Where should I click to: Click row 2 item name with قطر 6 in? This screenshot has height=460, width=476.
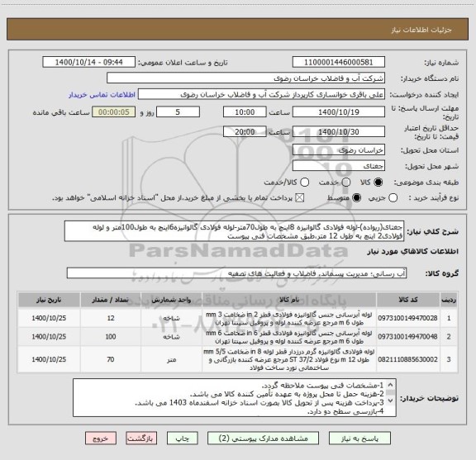coord(289,337)
